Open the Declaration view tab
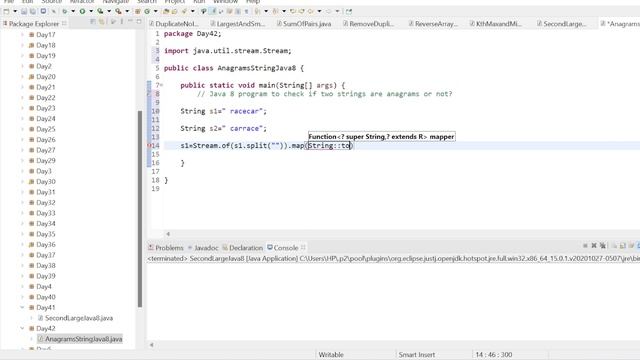Image resolution: width=640 pixels, height=360 pixels. click(242, 247)
